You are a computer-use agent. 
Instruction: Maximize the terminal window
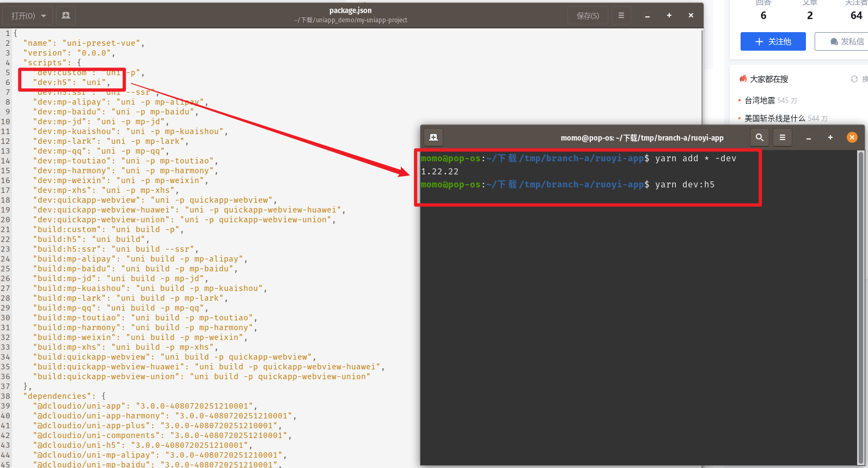point(830,137)
